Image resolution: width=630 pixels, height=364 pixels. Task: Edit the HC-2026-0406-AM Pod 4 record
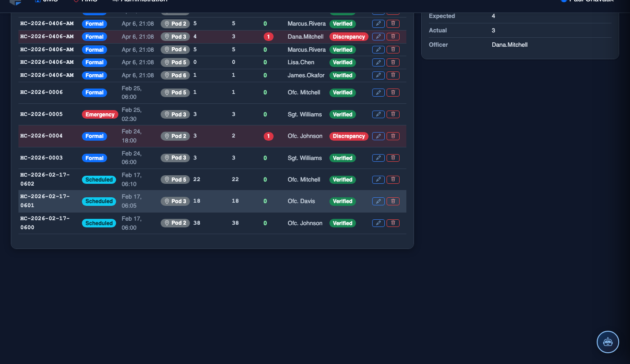point(378,49)
